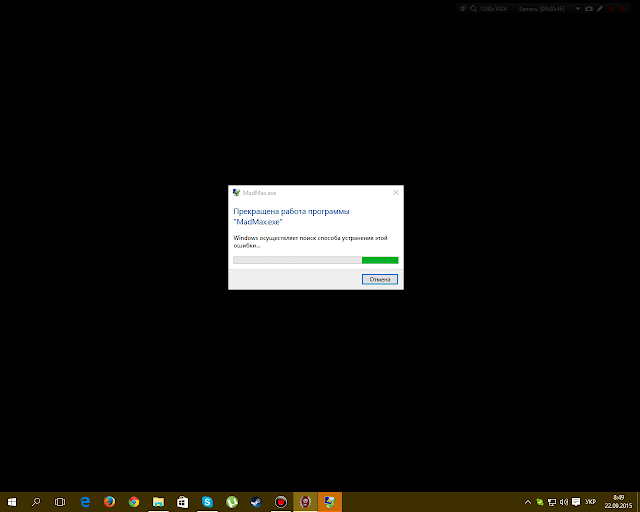
Task: Click the recorder overlay magnifier icon
Action: (x=473, y=8)
